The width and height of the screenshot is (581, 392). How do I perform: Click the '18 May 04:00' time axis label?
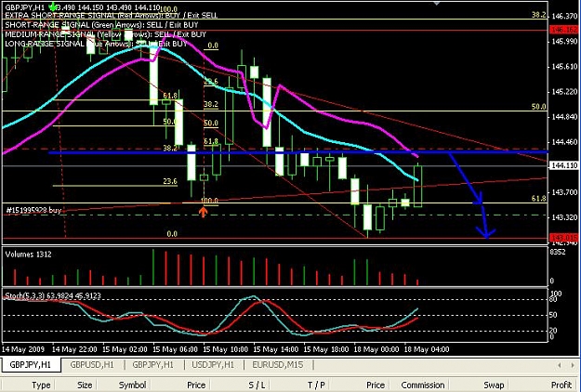[427, 349]
